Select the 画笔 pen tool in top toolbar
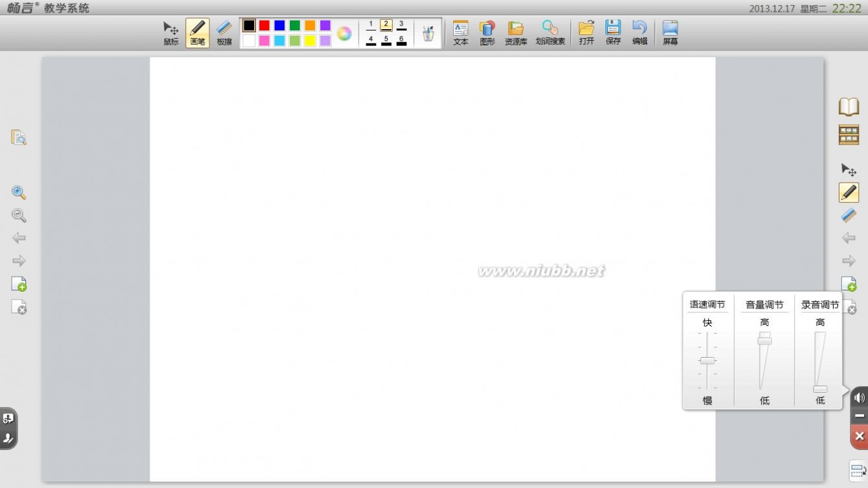Screen dimensions: 868x488 coord(198,33)
